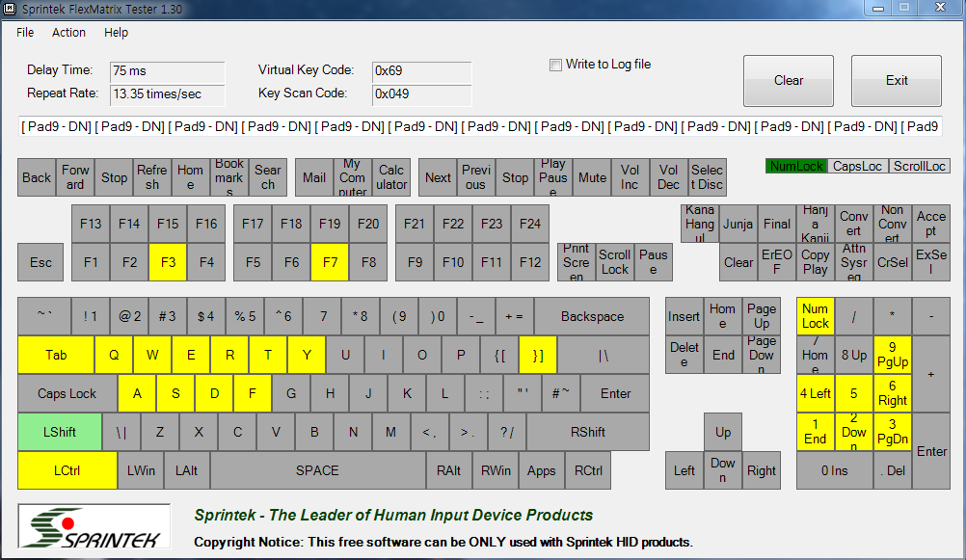
Task: Click the green LShift key
Action: click(60, 432)
